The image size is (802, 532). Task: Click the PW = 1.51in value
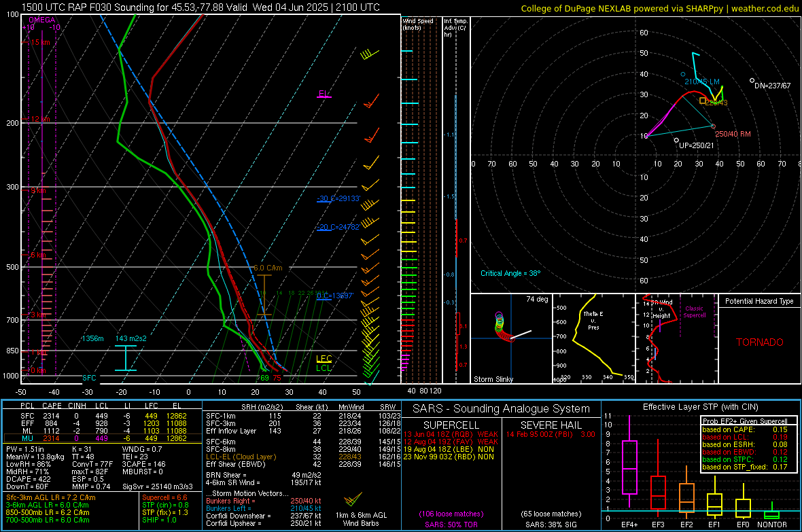pos(25,449)
